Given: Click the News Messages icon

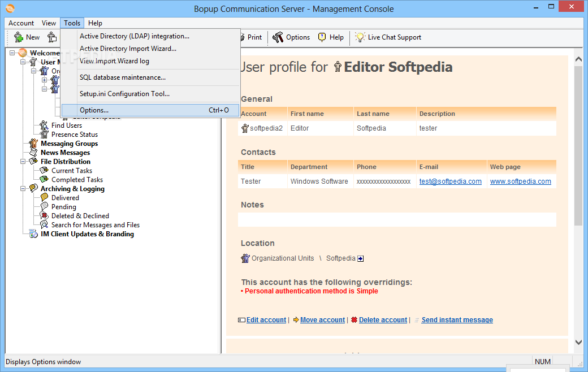Looking at the screenshot, I should point(33,152).
